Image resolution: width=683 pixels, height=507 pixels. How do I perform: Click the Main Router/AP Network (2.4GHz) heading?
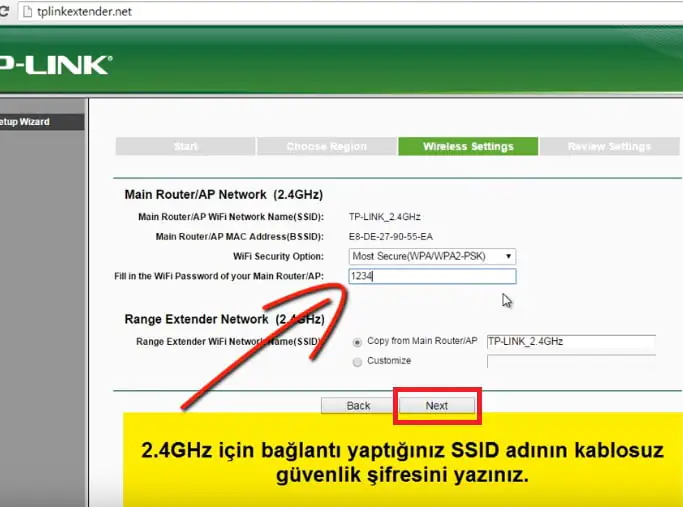click(x=223, y=194)
